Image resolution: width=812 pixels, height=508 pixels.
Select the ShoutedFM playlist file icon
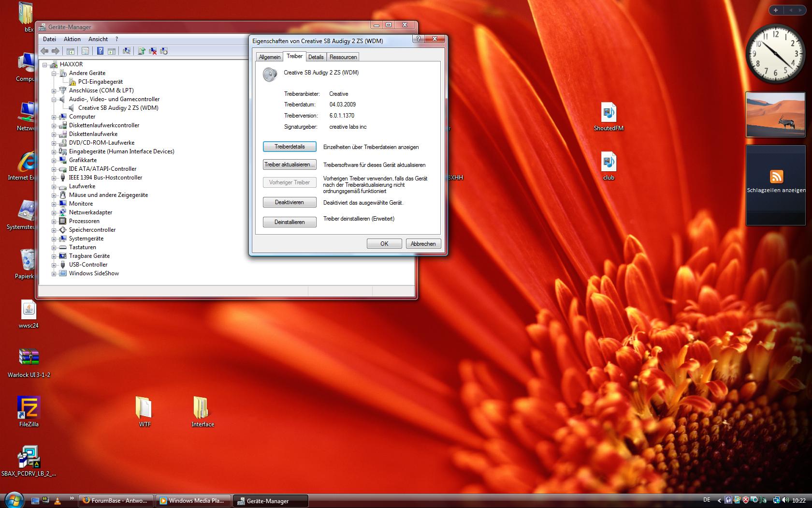coord(609,117)
